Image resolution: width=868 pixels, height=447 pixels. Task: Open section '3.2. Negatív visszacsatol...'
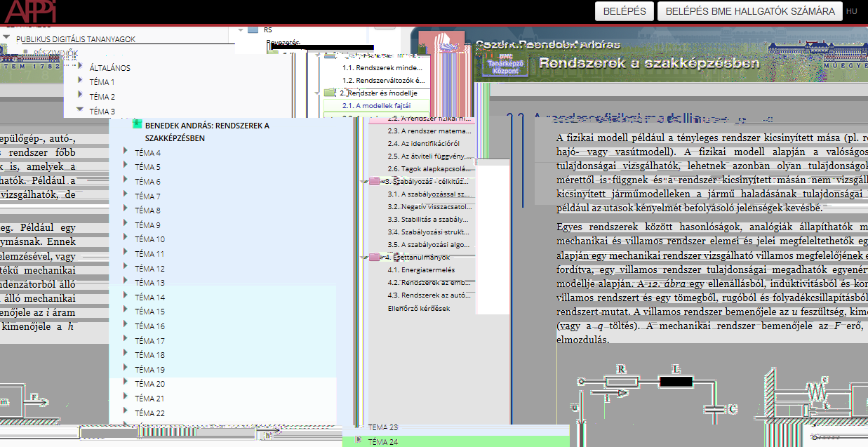pyautogui.click(x=431, y=207)
